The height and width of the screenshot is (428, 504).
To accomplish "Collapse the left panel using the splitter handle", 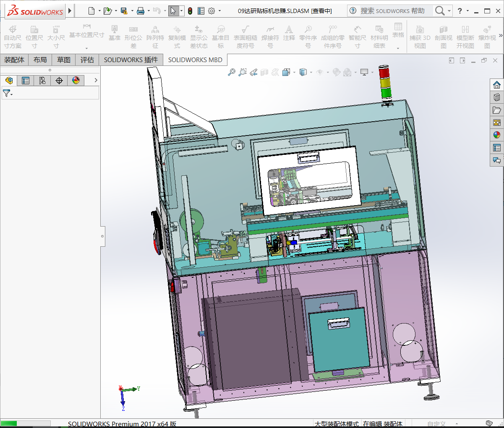I will 102,236.
